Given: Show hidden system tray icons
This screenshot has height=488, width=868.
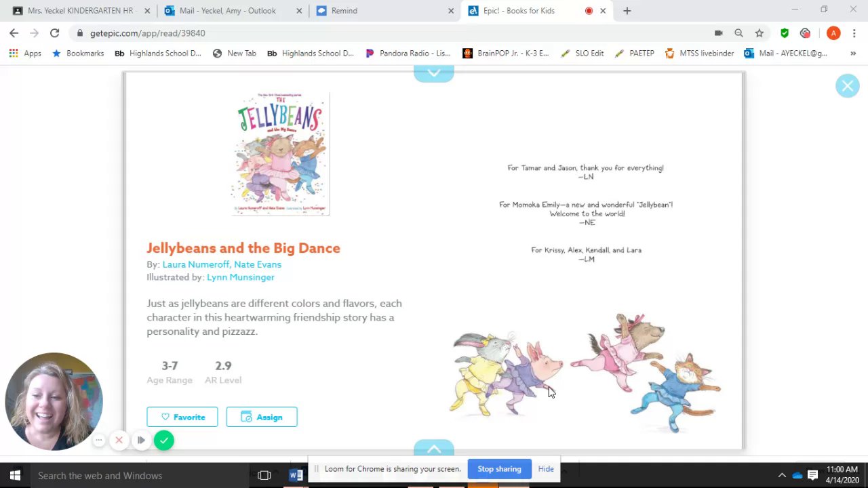Looking at the screenshot, I should pyautogui.click(x=782, y=475).
